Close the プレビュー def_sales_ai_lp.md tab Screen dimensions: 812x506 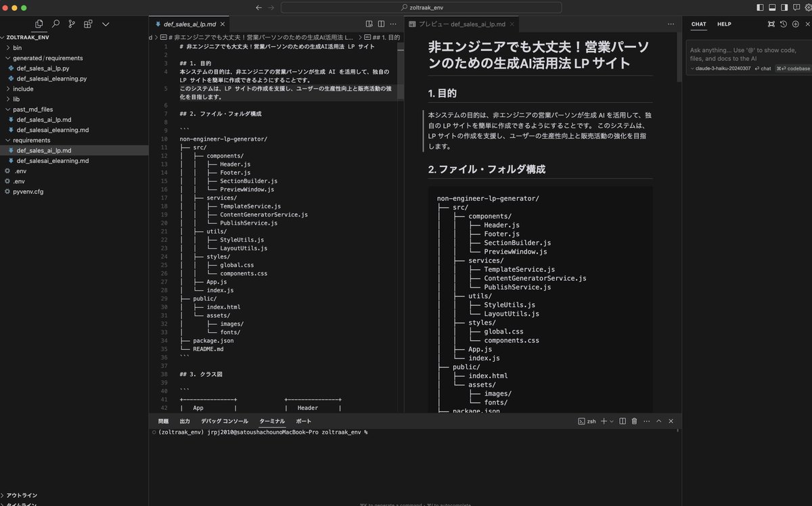point(514,24)
